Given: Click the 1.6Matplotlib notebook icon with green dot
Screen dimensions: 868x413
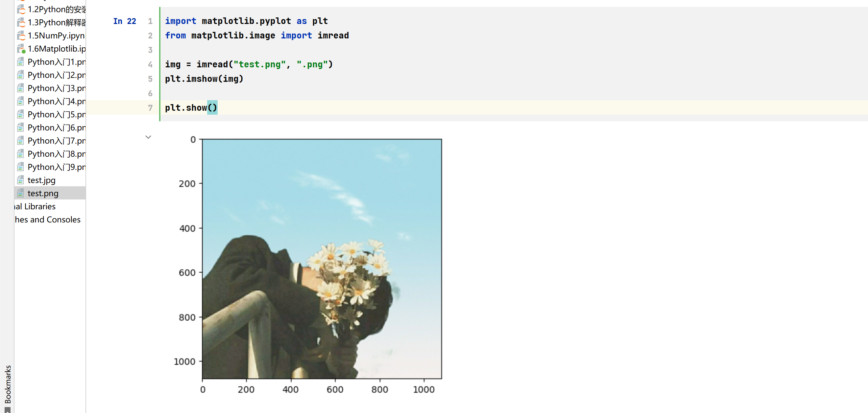Looking at the screenshot, I should pyautogui.click(x=21, y=49).
